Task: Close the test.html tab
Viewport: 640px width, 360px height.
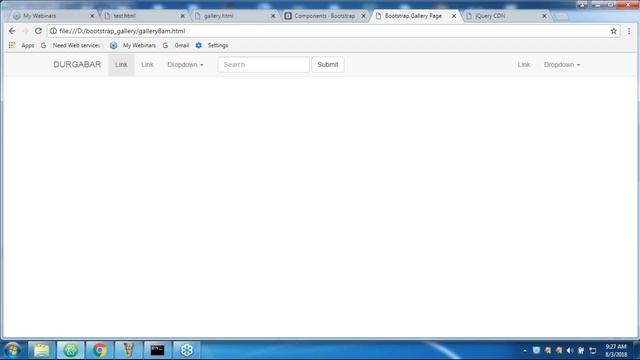Action: [x=182, y=16]
